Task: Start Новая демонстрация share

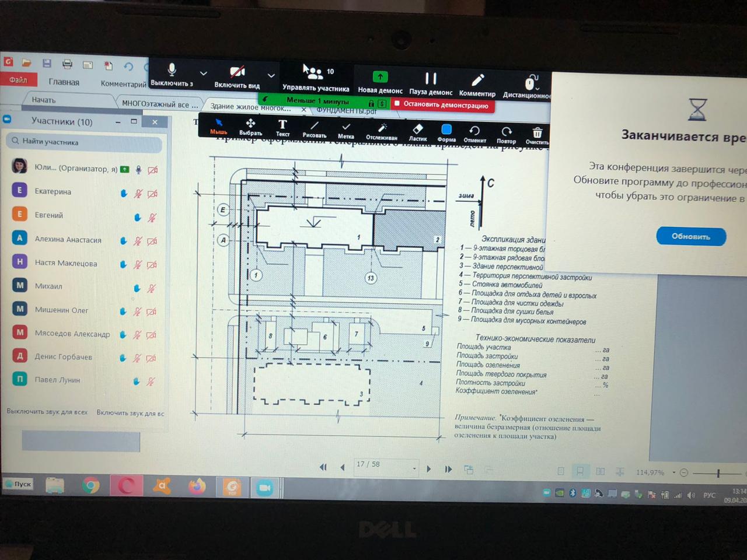Action: coord(380,82)
